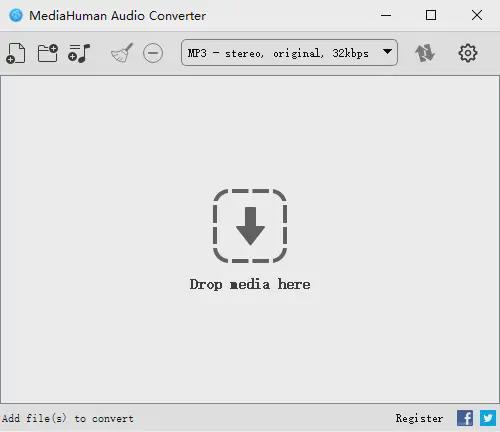The height and width of the screenshot is (432, 500).
Task: Click the format selector's down arrow
Action: click(387, 52)
